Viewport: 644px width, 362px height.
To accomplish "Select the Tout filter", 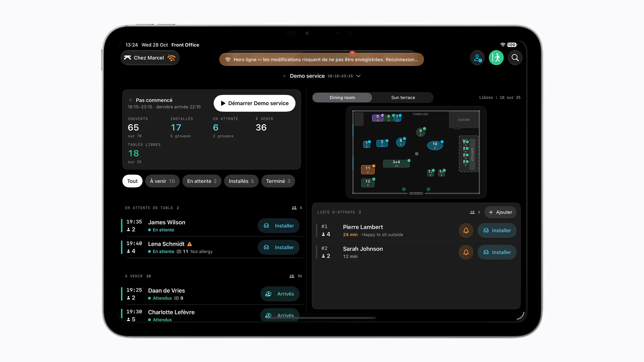I will [132, 181].
